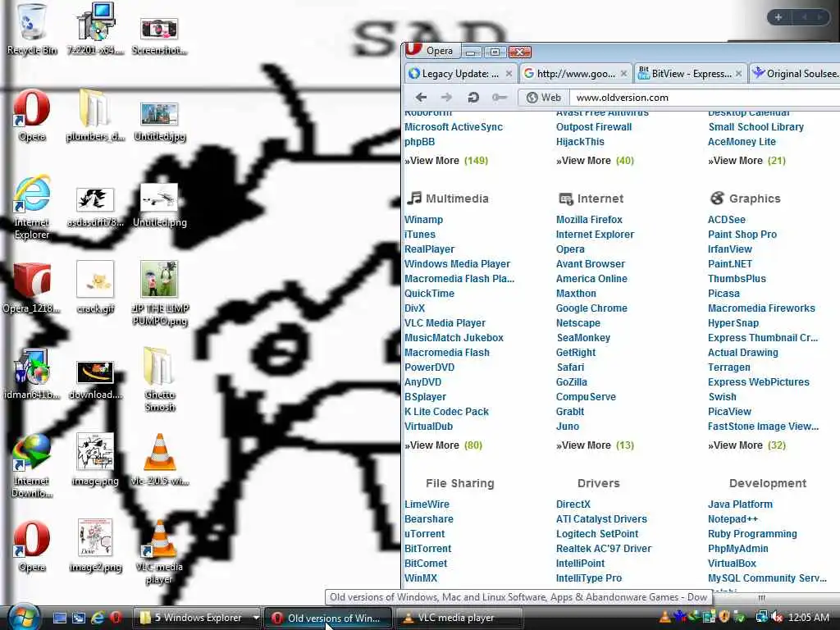The image size is (840, 630).
Task: Switch to the google tab in Opera
Action: tap(576, 73)
